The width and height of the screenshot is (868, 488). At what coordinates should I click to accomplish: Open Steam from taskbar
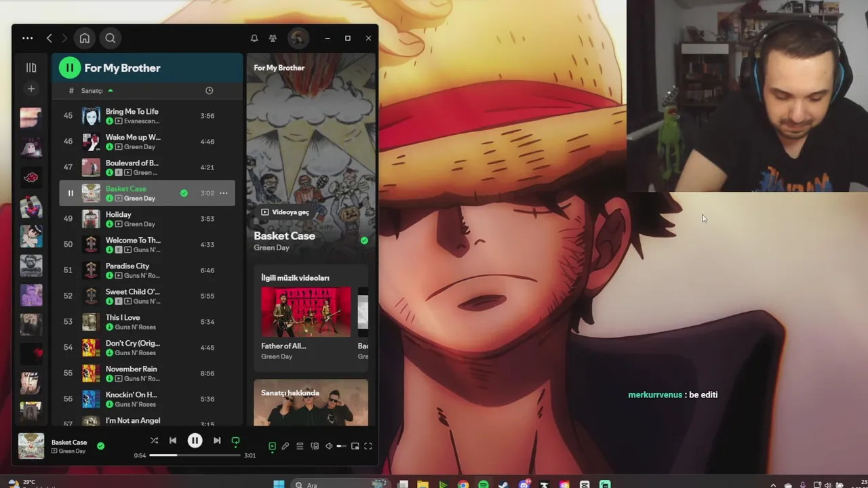click(503, 484)
